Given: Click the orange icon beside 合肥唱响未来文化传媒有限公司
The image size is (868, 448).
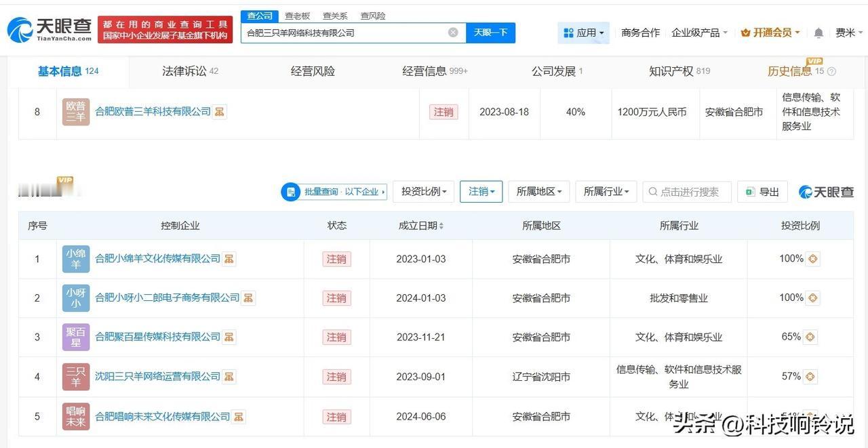Looking at the screenshot, I should [x=239, y=416].
